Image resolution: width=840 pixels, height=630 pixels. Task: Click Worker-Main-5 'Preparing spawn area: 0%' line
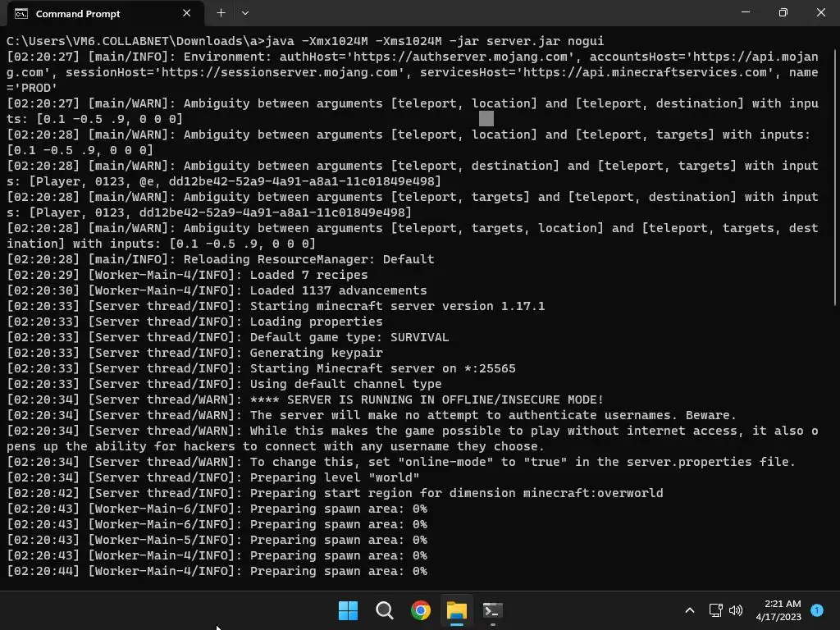tap(217, 540)
